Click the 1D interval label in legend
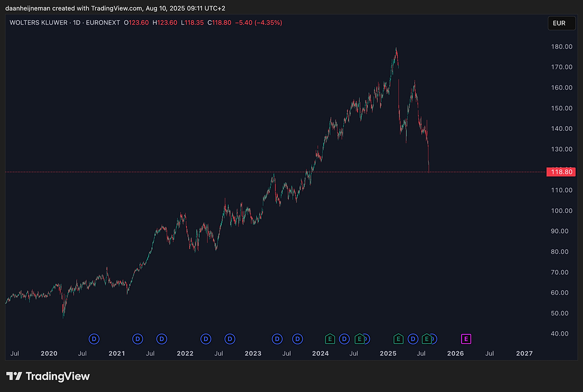583x392 pixels. (77, 23)
